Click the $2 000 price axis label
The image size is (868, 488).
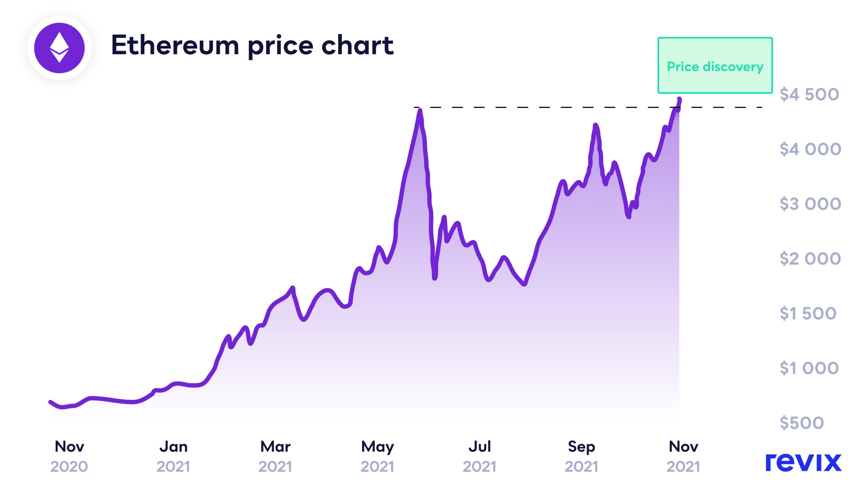(810, 259)
